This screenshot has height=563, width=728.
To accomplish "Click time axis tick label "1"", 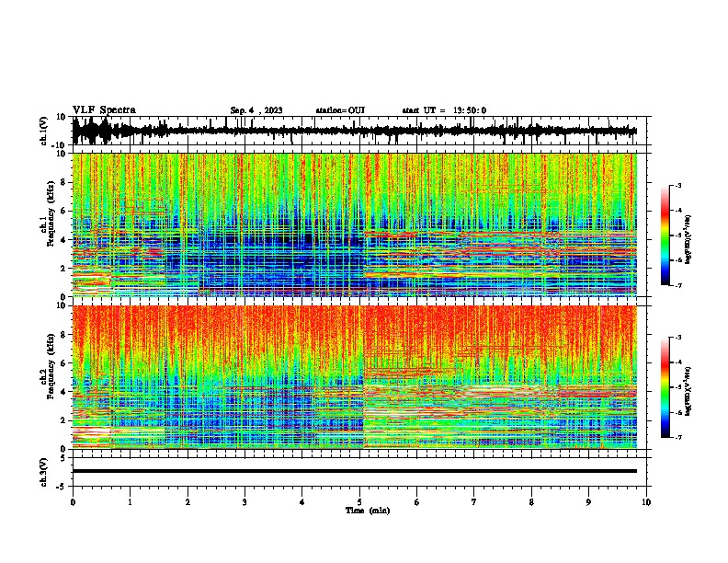I will 130,502.
